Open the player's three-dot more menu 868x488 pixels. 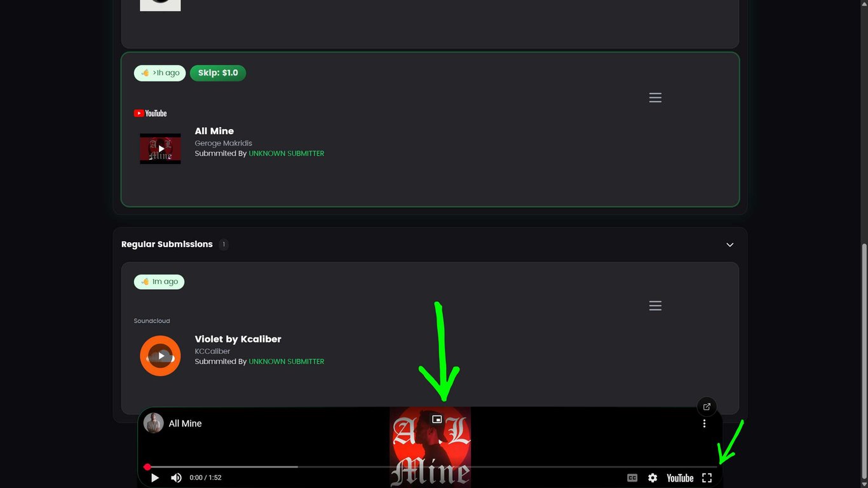(x=704, y=424)
